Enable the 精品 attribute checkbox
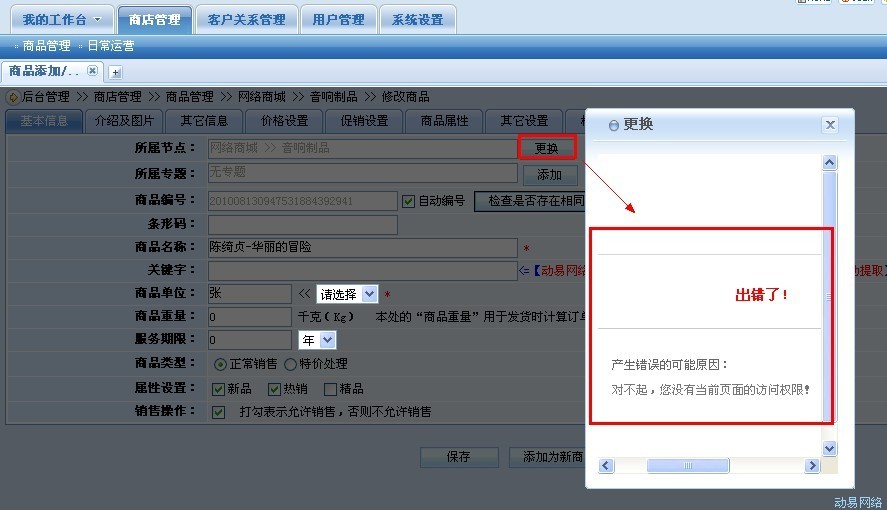Viewport: 887px width, 510px height. click(x=330, y=389)
